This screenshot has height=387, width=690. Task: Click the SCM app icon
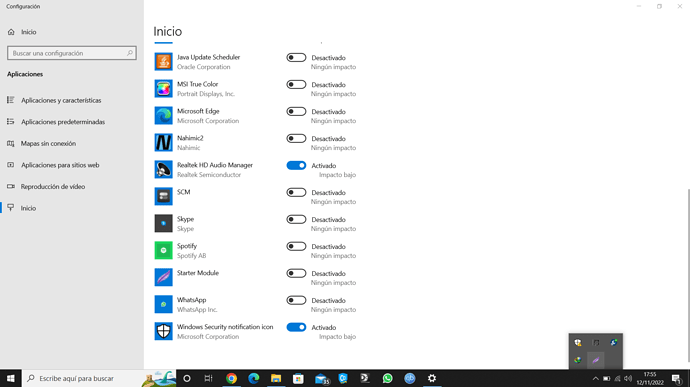pyautogui.click(x=163, y=196)
